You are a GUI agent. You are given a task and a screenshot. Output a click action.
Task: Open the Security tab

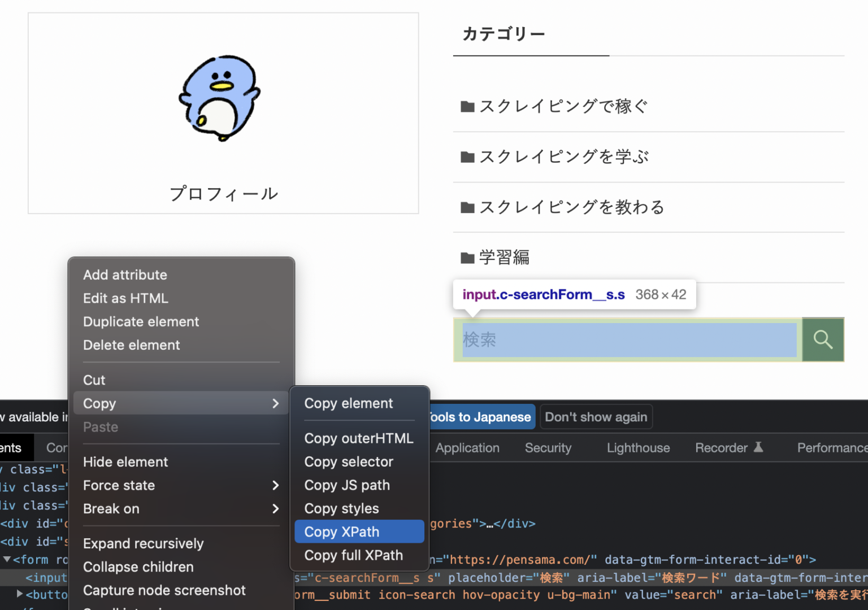[x=548, y=448]
